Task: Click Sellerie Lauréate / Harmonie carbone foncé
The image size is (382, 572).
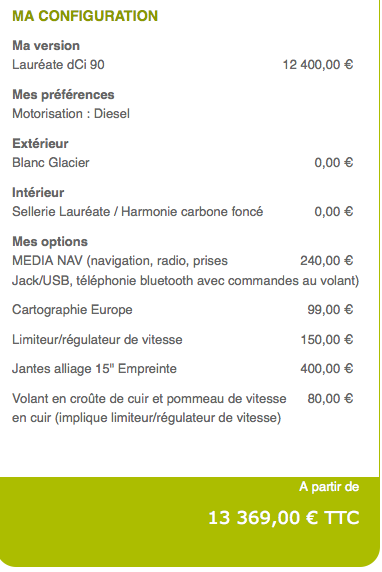Action: 138,211
